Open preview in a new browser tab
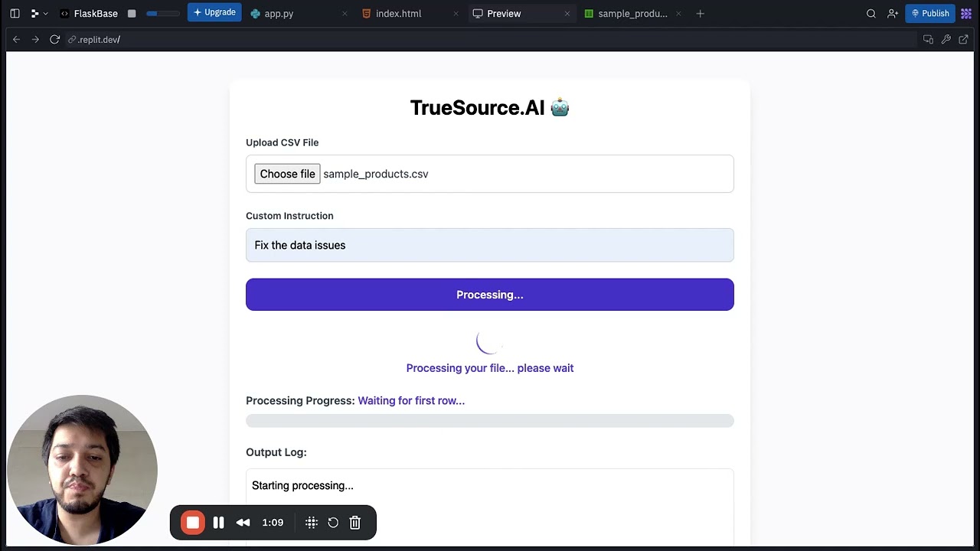The image size is (980, 551). (x=965, y=40)
